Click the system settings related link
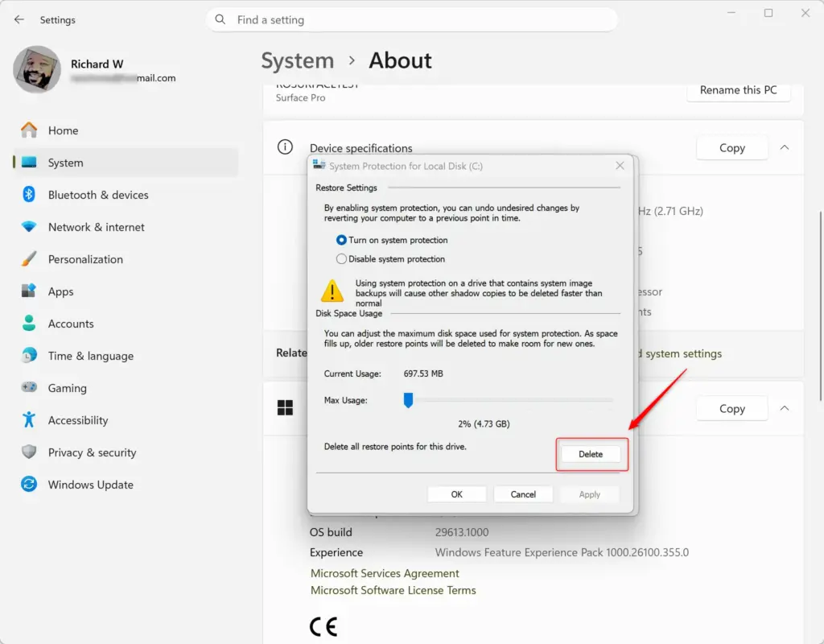 click(681, 353)
